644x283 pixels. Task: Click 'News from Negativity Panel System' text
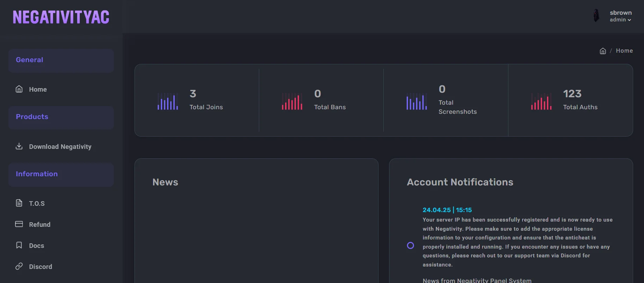477,280
